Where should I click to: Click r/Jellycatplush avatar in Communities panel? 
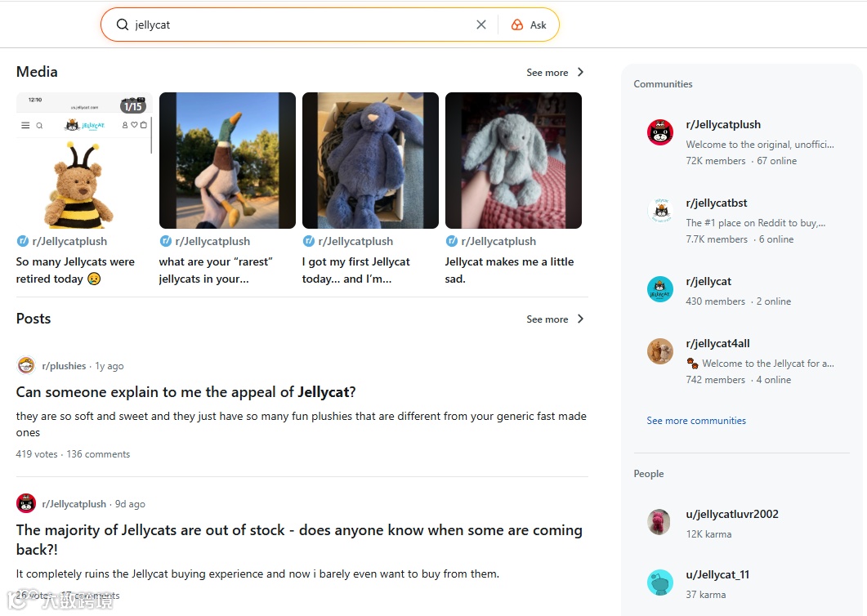660,132
